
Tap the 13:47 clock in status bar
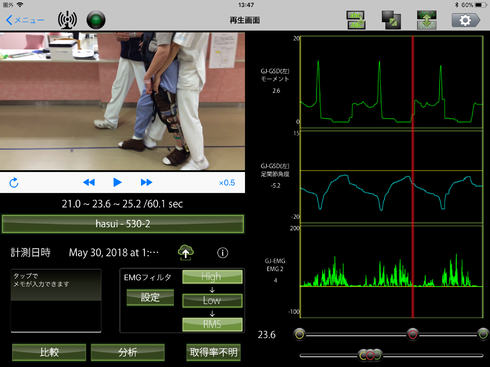[246, 5]
